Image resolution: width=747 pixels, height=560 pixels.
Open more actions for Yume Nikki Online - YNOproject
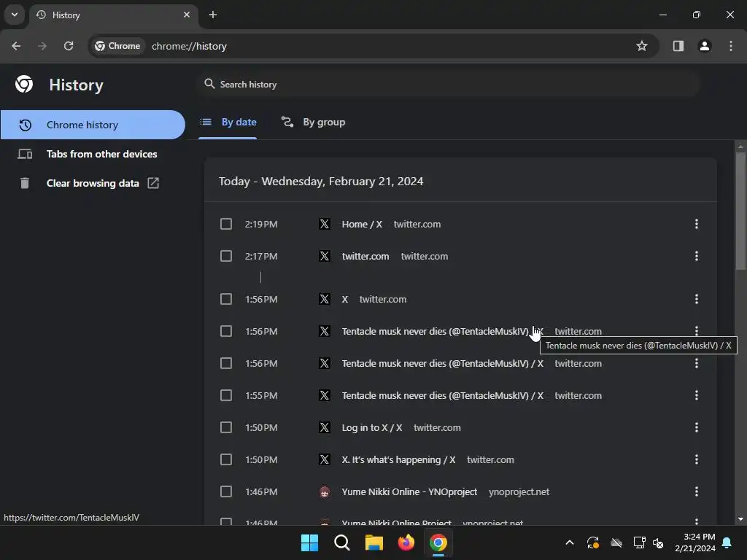(697, 491)
